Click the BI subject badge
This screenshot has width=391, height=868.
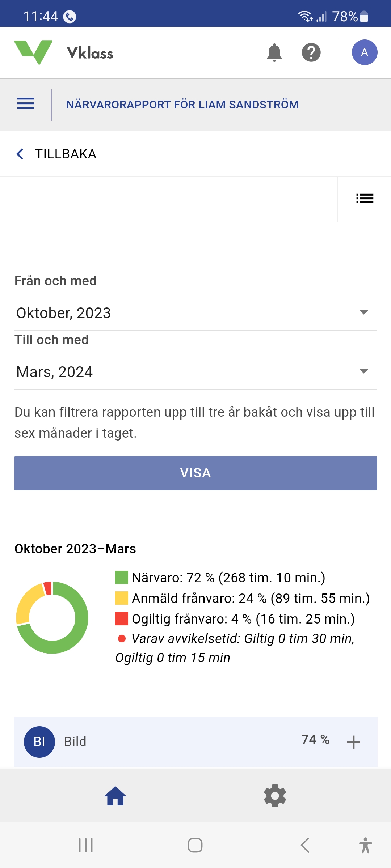tap(39, 742)
